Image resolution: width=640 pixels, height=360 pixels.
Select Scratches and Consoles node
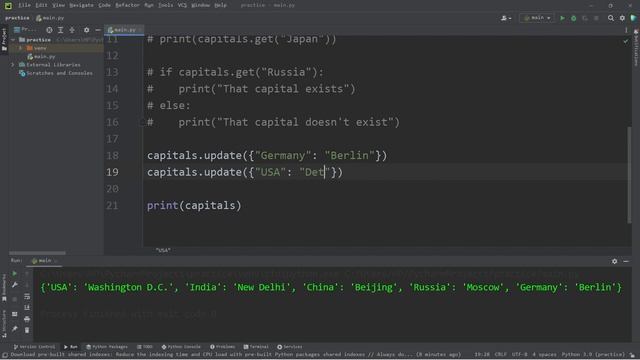pyautogui.click(x=56, y=73)
